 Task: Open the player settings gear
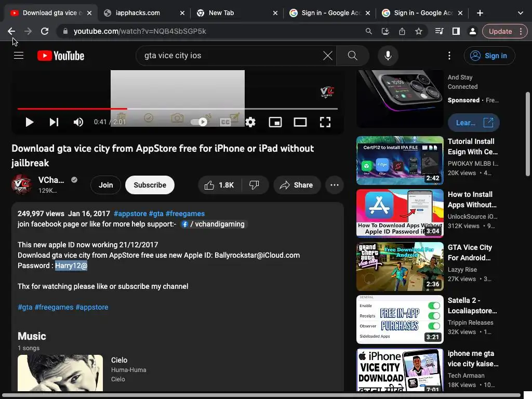coord(250,122)
